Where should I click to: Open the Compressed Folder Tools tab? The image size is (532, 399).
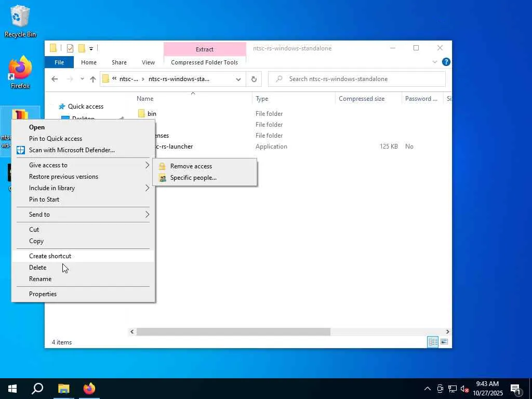(x=204, y=62)
